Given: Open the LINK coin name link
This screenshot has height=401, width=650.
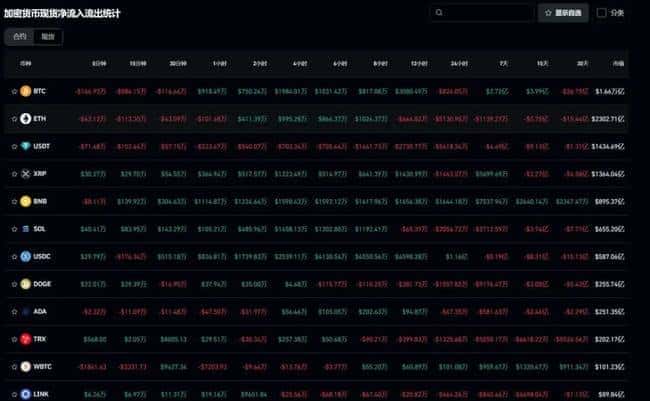Looking at the screenshot, I should point(40,395).
